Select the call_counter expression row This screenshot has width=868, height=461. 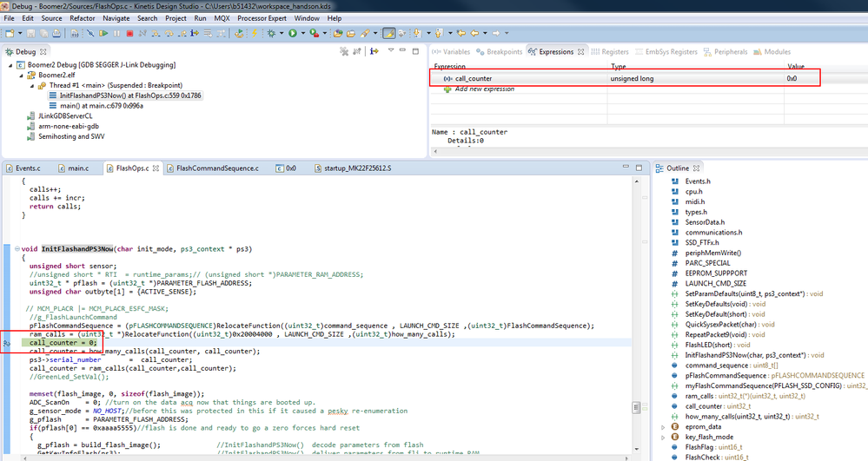click(x=625, y=79)
